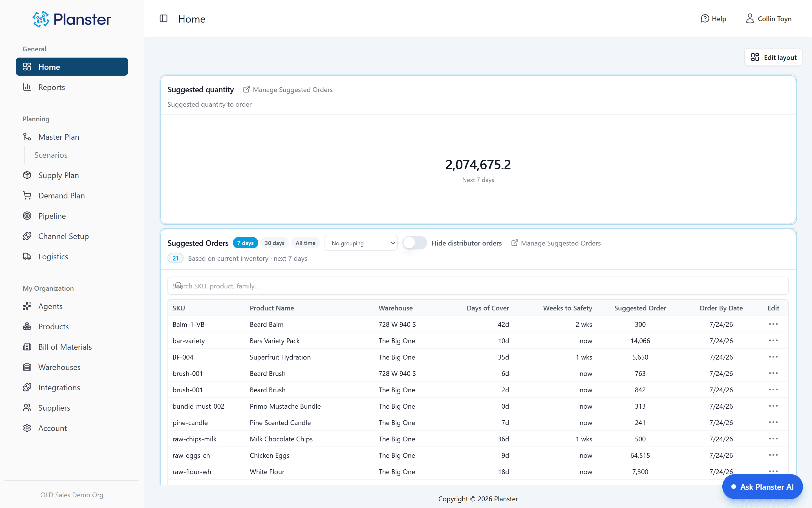Open edit menu for raw-eggs-ch row
Screen dimensions: 812x508
tap(773, 455)
